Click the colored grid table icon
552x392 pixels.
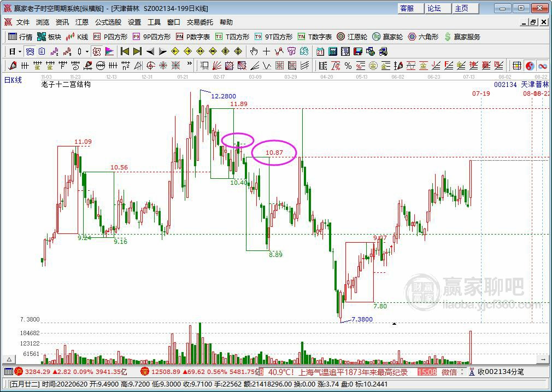(x=517, y=66)
